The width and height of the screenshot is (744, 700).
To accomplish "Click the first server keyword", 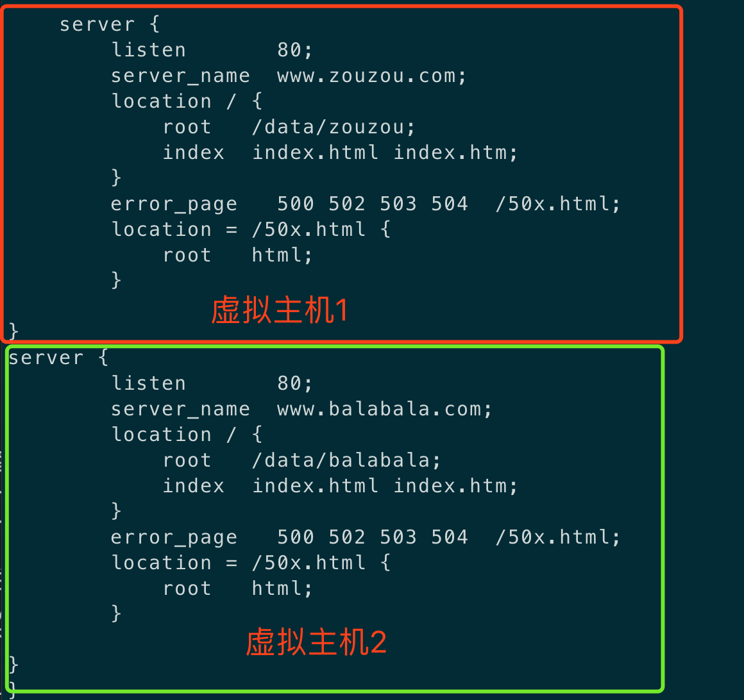I will click(x=97, y=24).
